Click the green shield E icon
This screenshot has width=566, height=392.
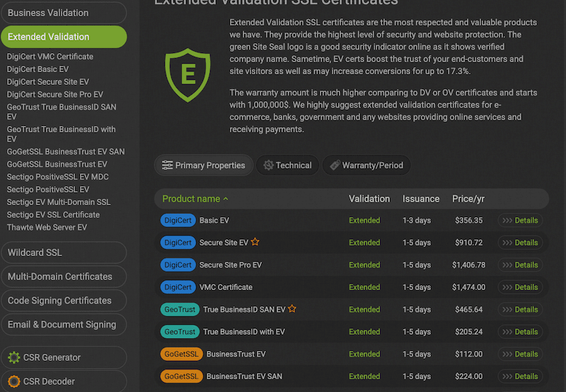pyautogui.click(x=187, y=75)
